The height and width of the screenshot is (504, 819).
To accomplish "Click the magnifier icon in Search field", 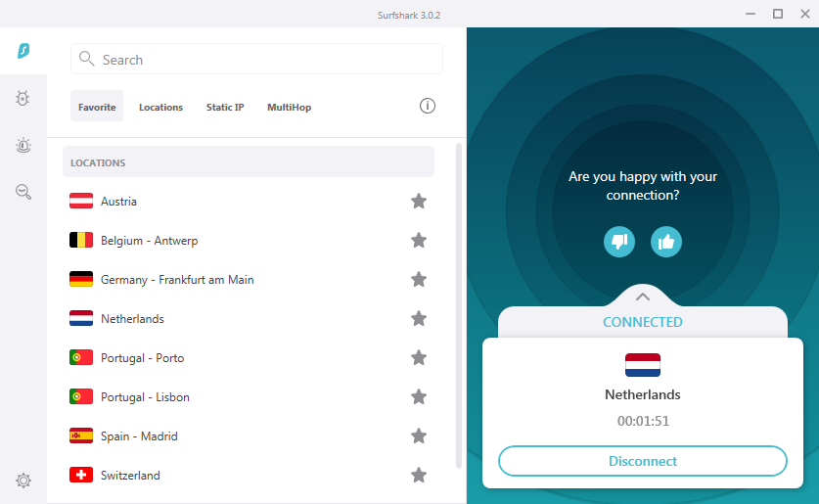I will click(87, 59).
